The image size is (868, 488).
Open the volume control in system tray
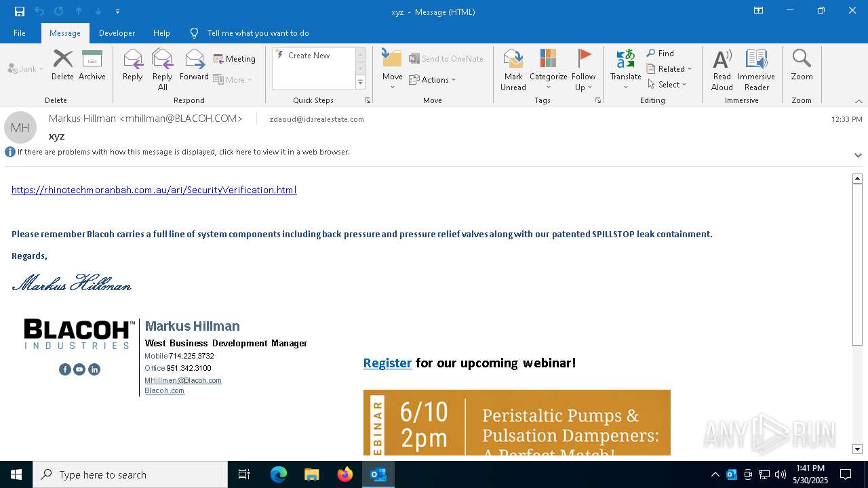(x=781, y=474)
